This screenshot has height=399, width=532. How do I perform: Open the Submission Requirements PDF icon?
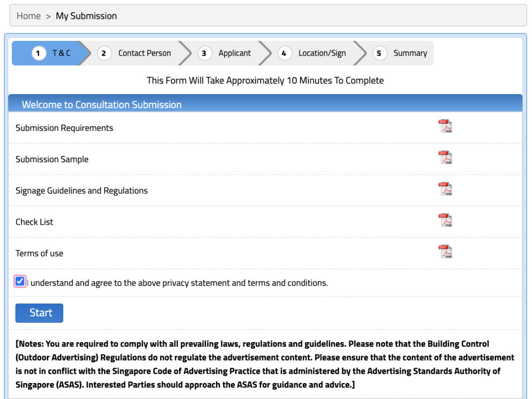(x=445, y=127)
